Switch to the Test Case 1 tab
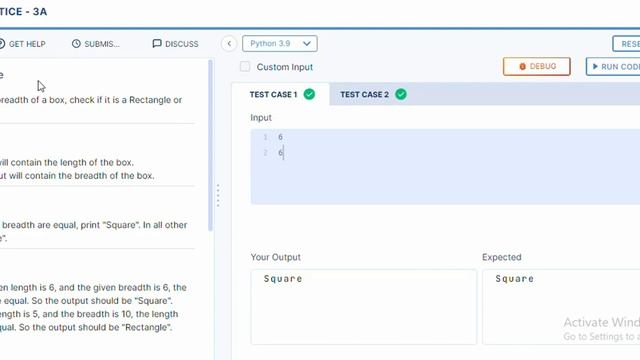 pos(281,94)
